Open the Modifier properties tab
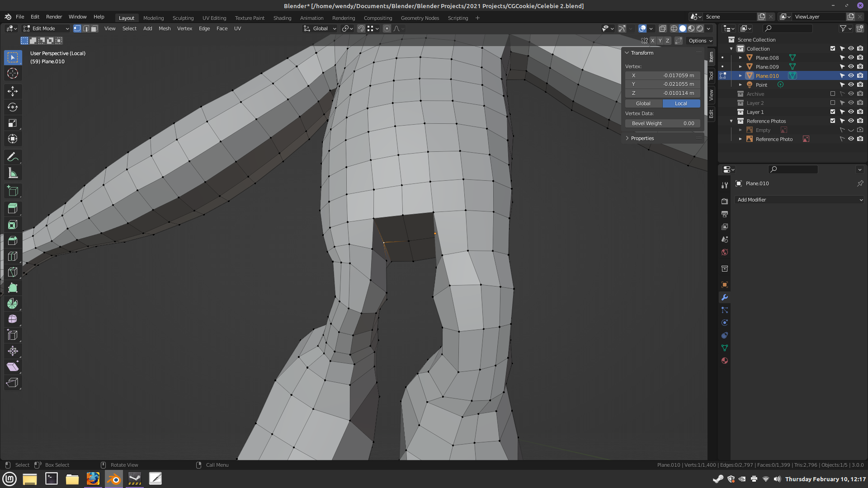Screen dimensions: 868x488 [x=725, y=297]
